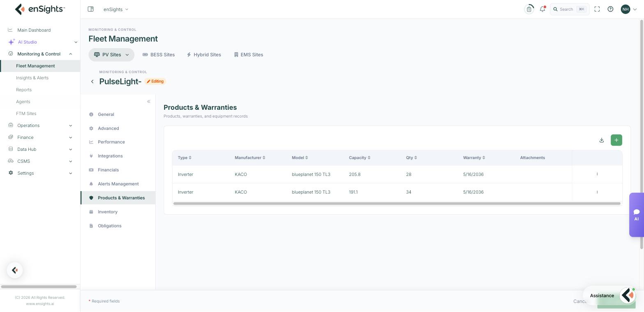This screenshot has width=644, height=312.
Task: Click the Editing badge
Action: [x=155, y=81]
